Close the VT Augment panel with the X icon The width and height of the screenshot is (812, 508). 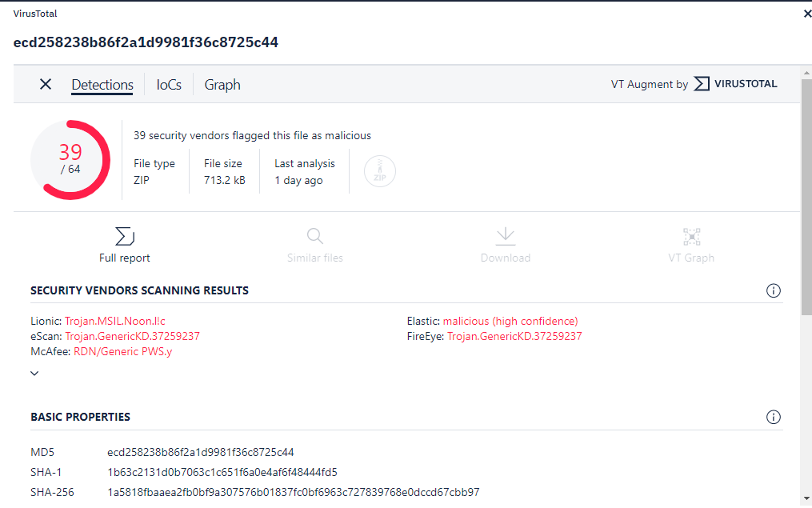[46, 84]
